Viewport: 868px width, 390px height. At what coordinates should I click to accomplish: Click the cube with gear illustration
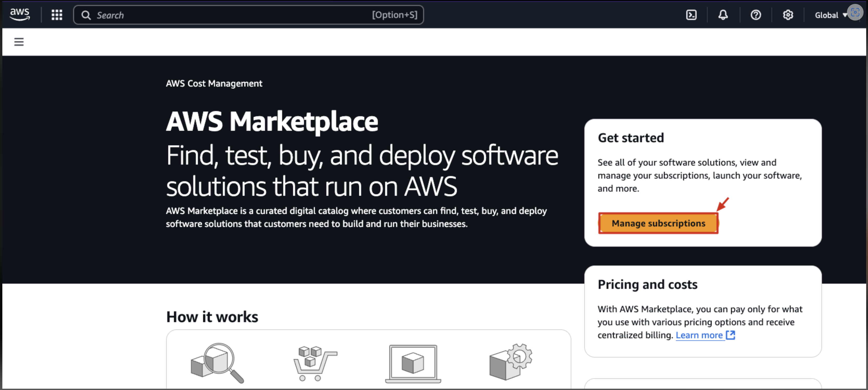click(510, 362)
